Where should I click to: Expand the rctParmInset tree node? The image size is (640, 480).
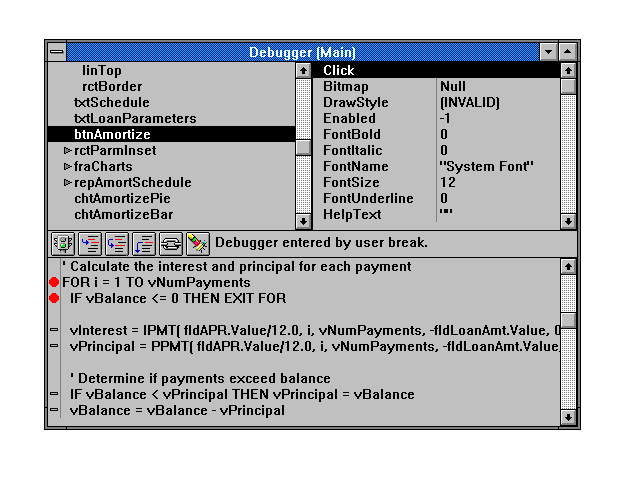click(x=67, y=151)
